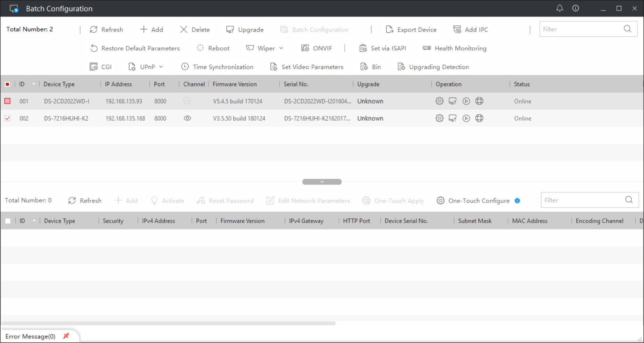Click the notification bell icon
644x343 pixels.
pyautogui.click(x=559, y=8)
